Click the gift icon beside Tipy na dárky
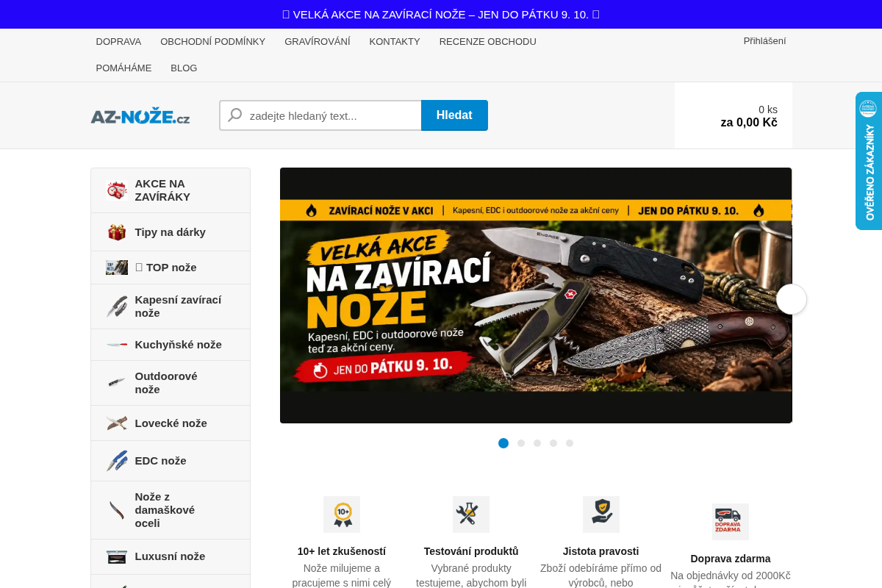882x588 pixels. click(x=117, y=232)
